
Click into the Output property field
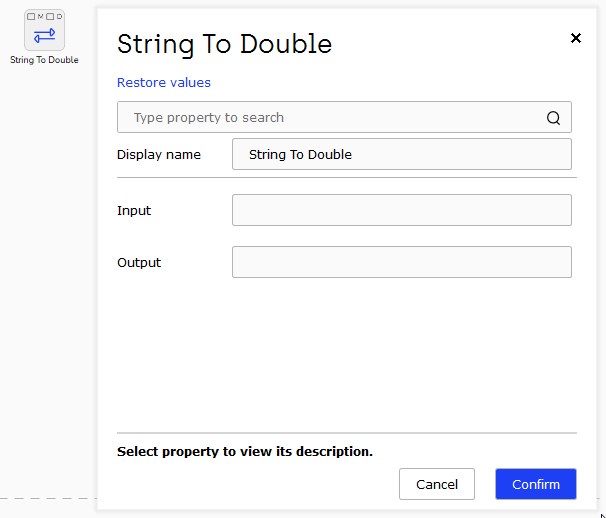click(402, 262)
